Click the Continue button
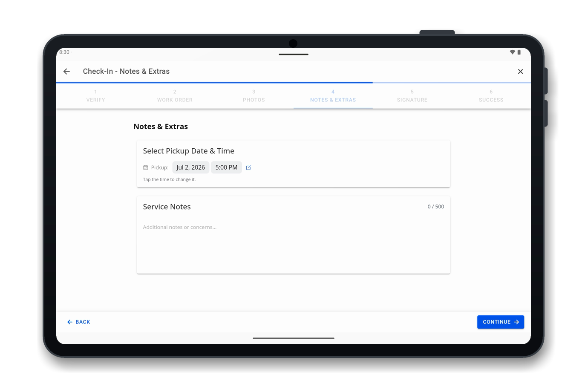Image resolution: width=588 pixels, height=392 pixels. point(501,322)
